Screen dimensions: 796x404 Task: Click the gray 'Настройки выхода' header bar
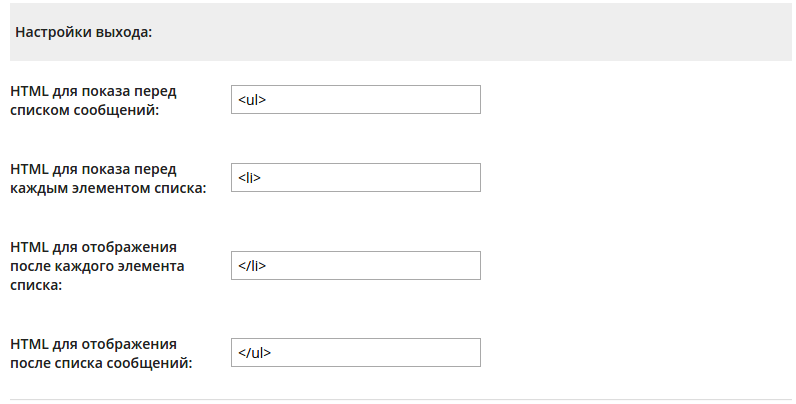coord(500,32)
